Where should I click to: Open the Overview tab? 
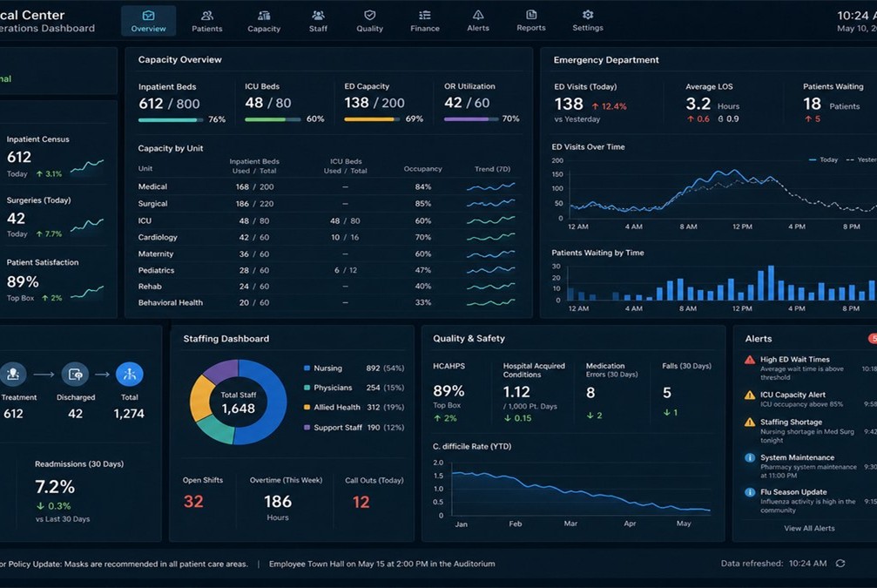tap(148, 21)
